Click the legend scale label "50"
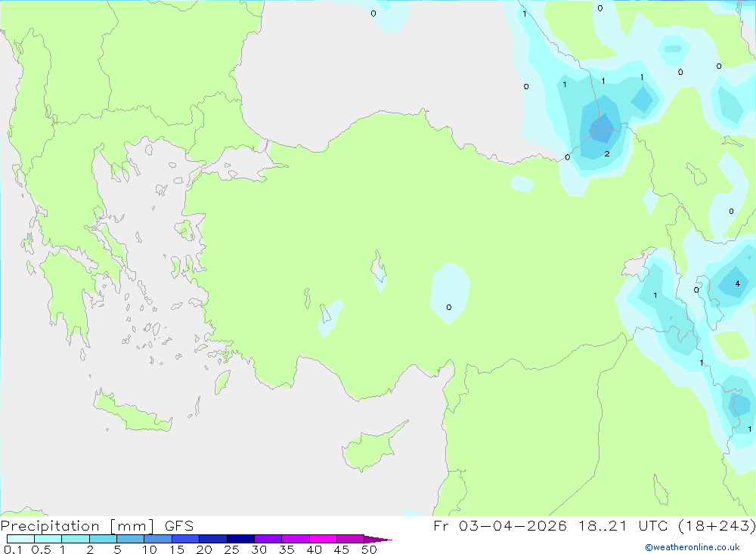This screenshot has width=756, height=554. 369,549
